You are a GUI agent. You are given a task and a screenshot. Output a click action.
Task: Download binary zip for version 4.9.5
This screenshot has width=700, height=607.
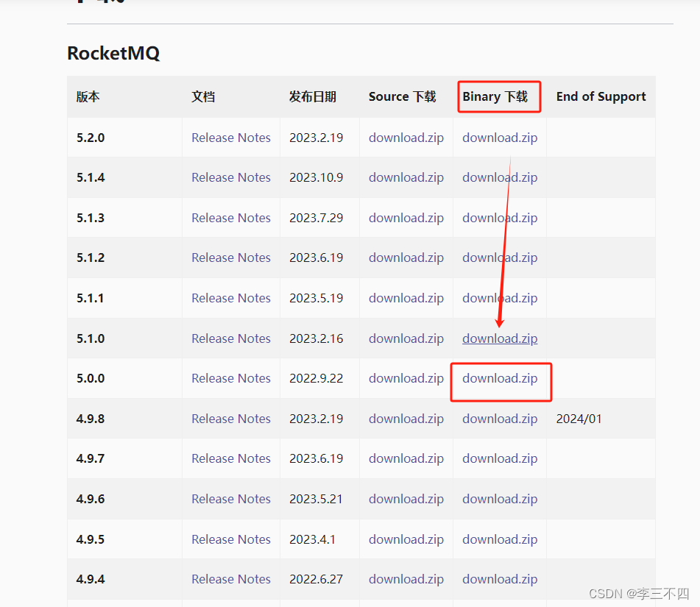click(x=500, y=539)
